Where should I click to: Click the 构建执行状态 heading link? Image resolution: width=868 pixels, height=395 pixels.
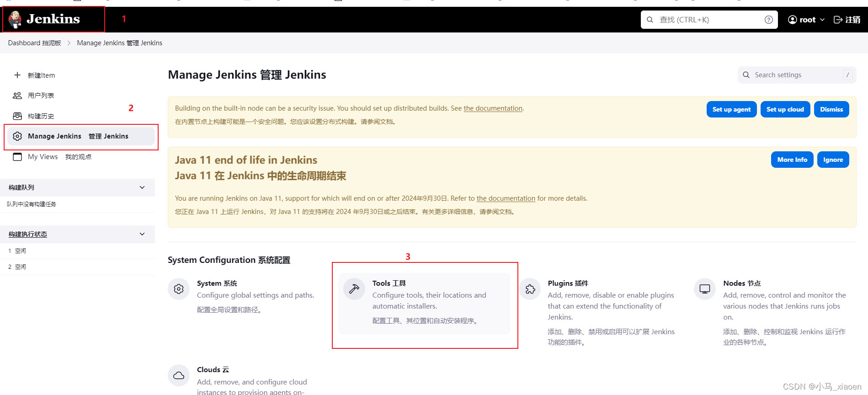[28, 234]
